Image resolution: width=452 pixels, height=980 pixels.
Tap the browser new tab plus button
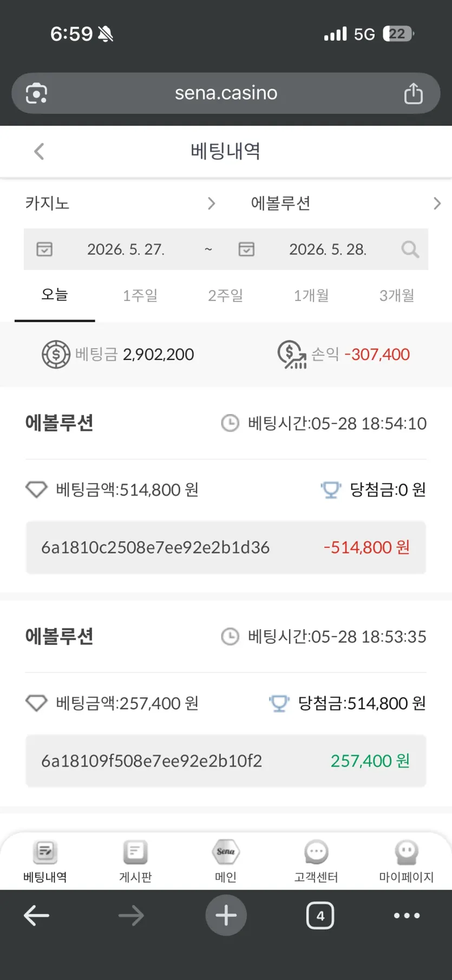(226, 916)
